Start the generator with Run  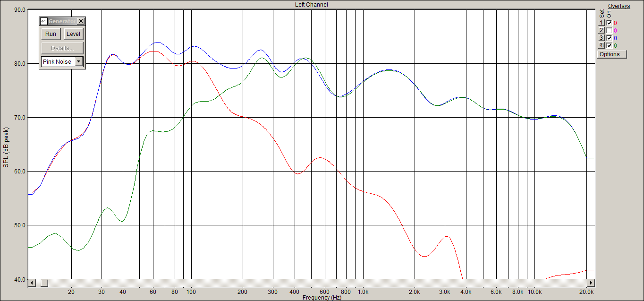pos(51,34)
